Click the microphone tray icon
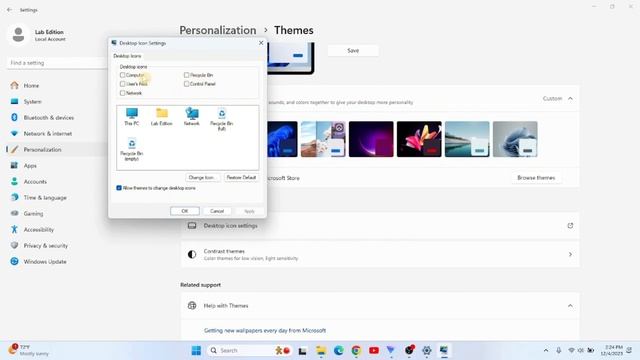This screenshot has width=640, height=360. tap(559, 350)
